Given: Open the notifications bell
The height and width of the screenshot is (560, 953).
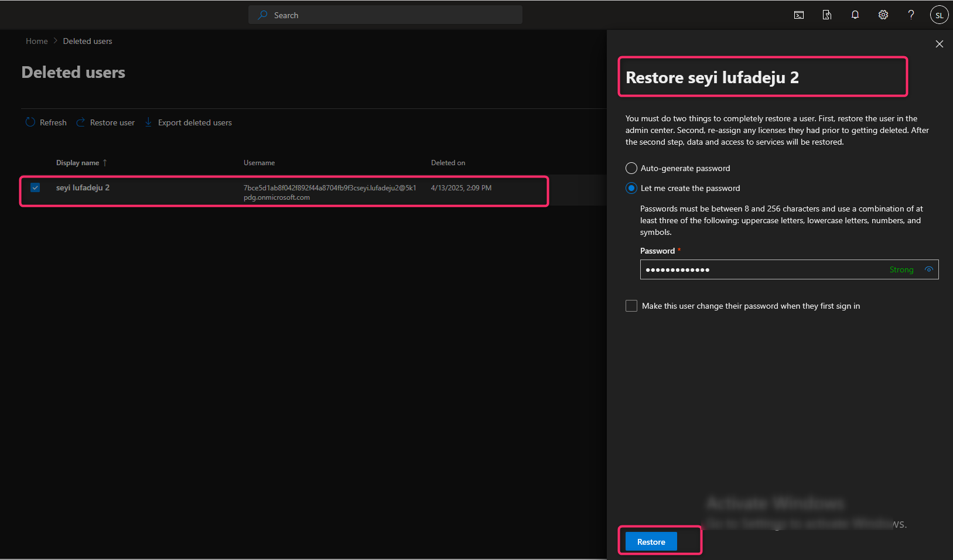Looking at the screenshot, I should coord(855,15).
